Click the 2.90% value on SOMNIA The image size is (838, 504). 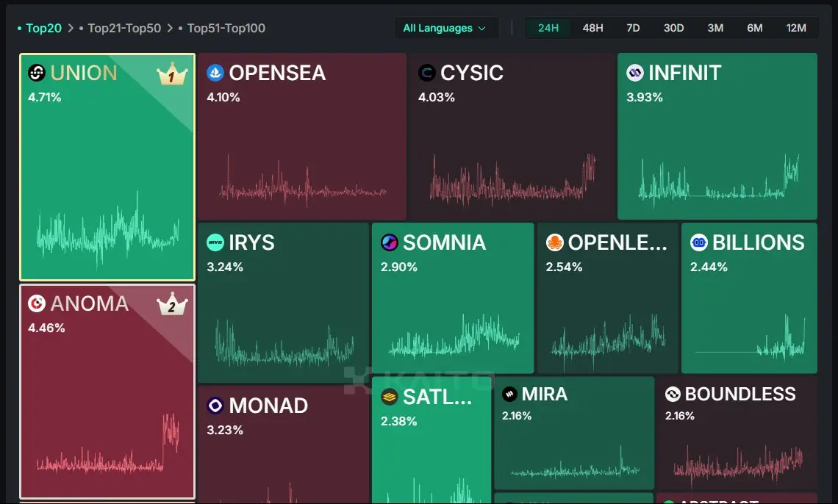coord(398,267)
